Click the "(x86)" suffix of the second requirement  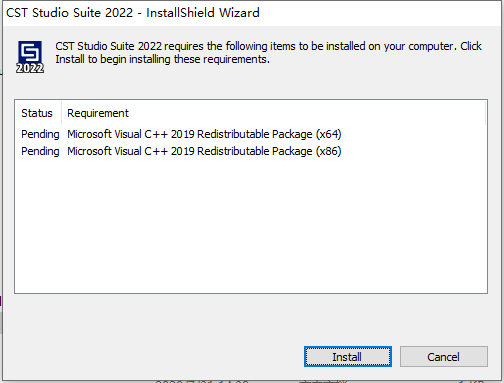click(x=328, y=151)
